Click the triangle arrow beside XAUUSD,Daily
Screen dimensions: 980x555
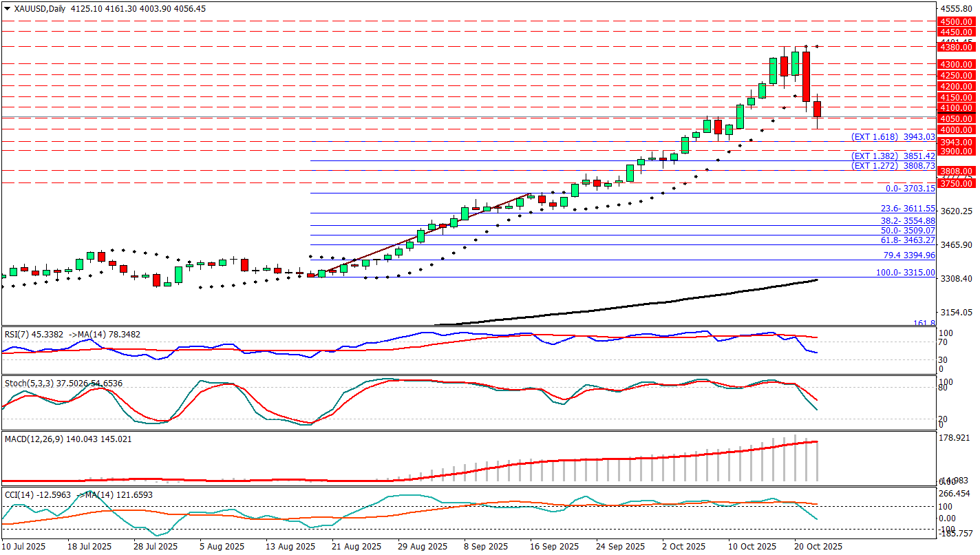coord(8,9)
